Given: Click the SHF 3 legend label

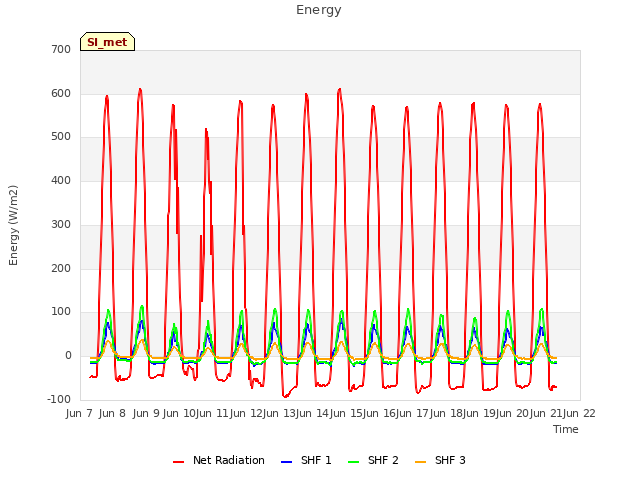Looking at the screenshot, I should coord(450,460).
